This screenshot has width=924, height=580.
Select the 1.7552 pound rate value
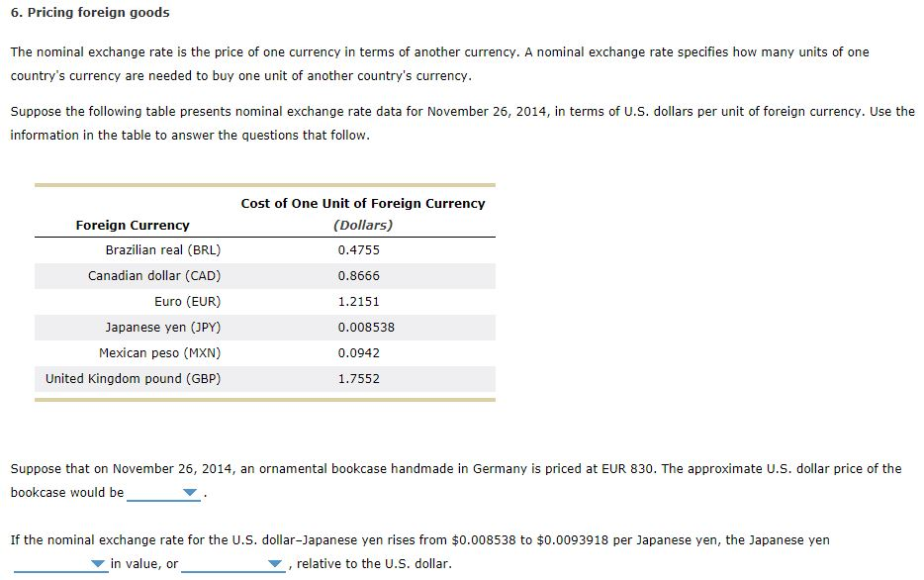[358, 379]
